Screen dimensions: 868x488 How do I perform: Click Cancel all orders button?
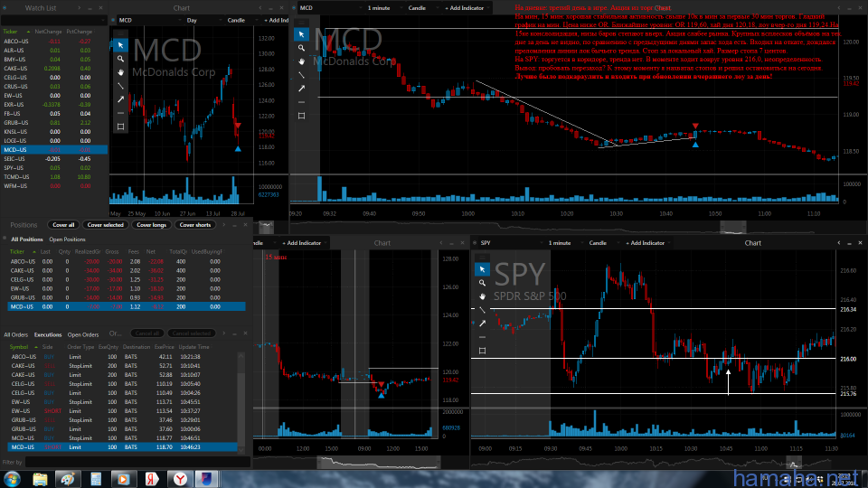146,333
